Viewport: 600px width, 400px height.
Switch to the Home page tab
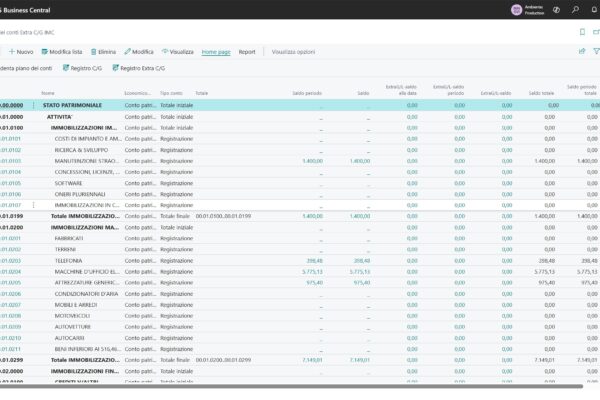[215, 51]
